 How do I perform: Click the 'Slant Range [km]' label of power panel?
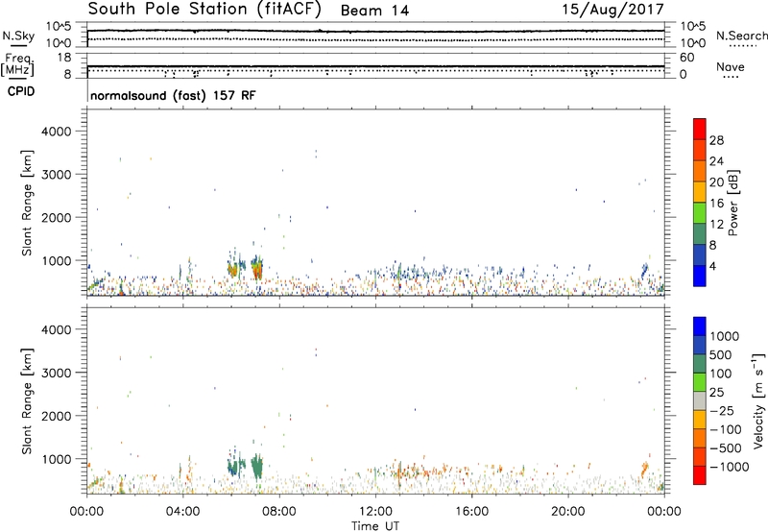point(27,203)
